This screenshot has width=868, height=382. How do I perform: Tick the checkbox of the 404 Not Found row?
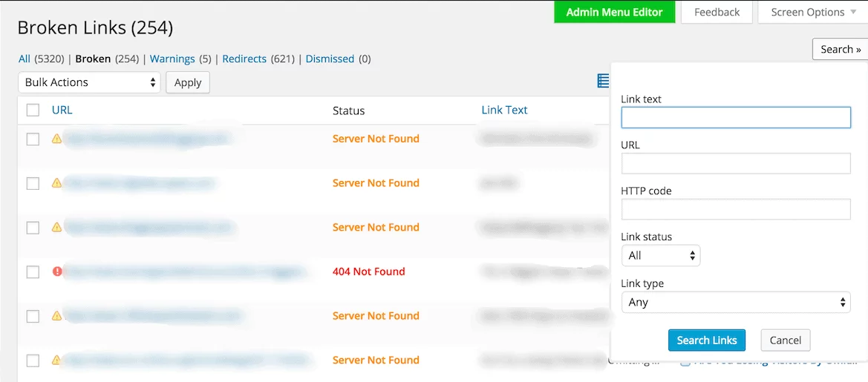coord(33,271)
